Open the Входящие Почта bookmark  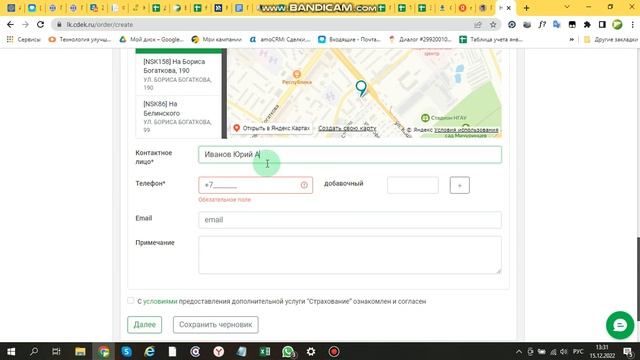pos(349,40)
